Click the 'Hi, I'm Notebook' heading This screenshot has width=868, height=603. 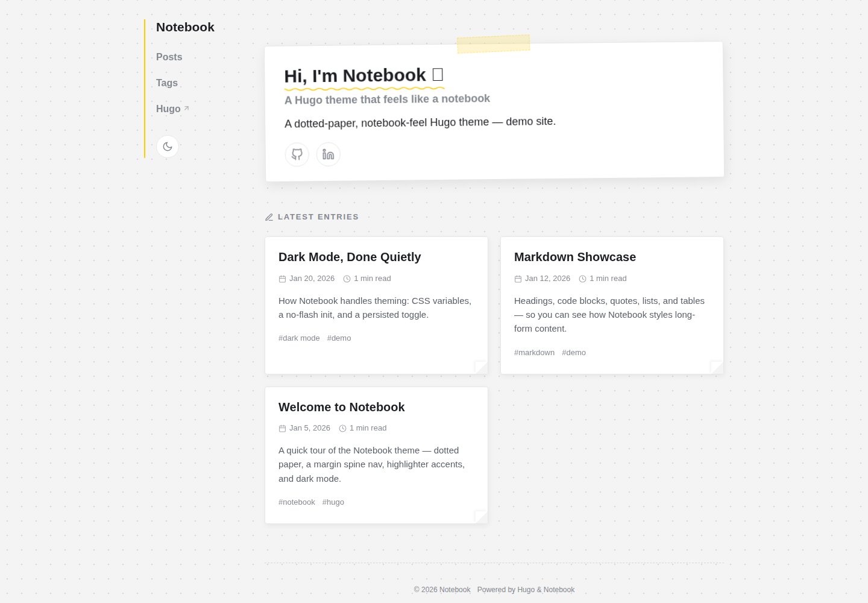(x=364, y=76)
